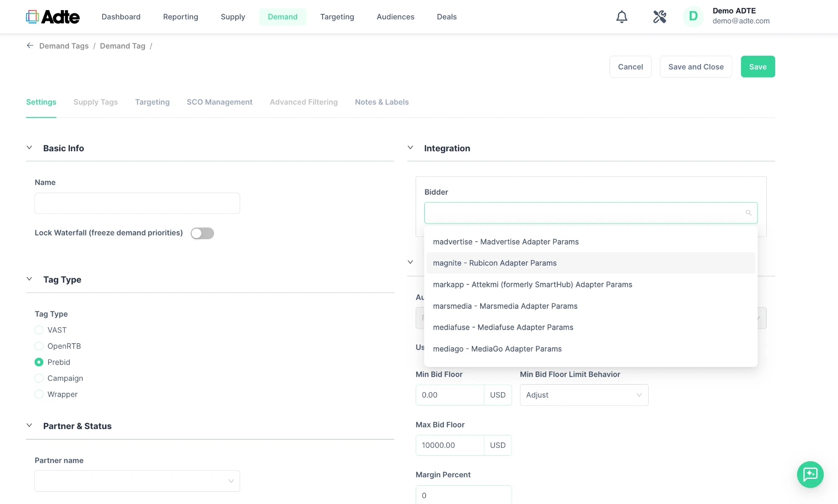Viewport: 838px width, 504px height.
Task: Open the Partner name dropdown
Action: (x=137, y=481)
